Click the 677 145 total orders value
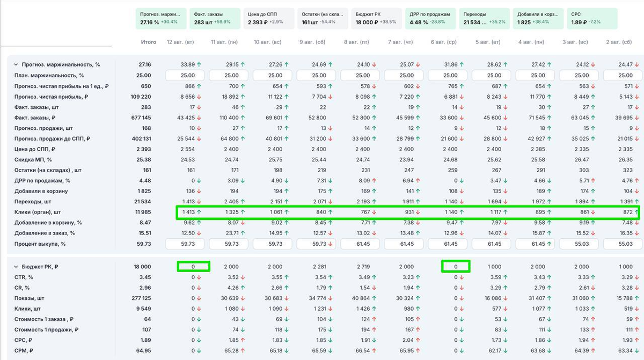This screenshot has height=360, width=644. [142, 117]
